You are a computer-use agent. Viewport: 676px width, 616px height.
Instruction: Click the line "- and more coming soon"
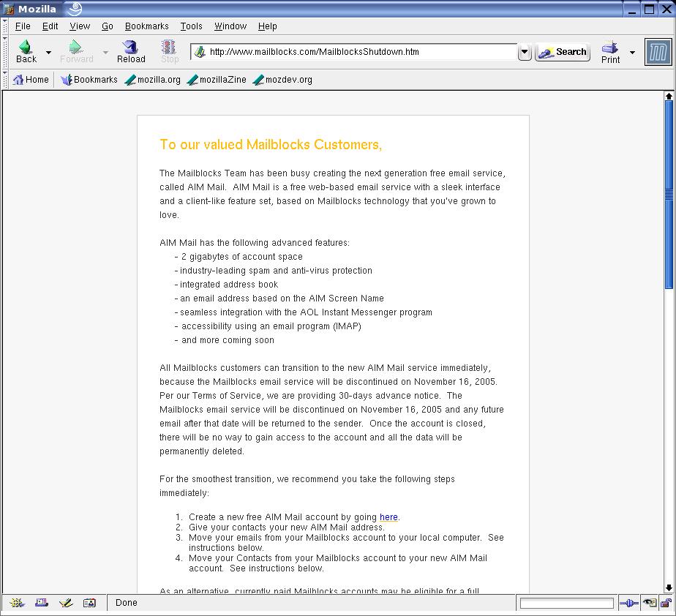224,340
